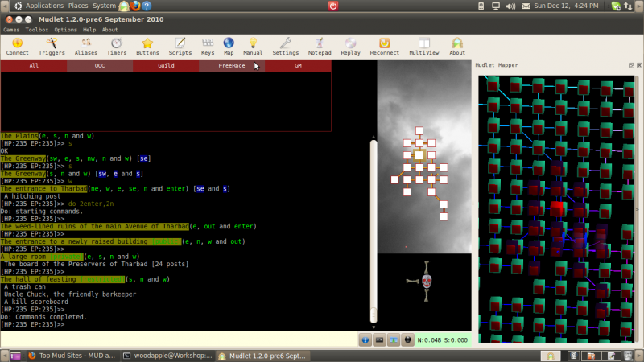
Task: Switch to the FreeRace chat tab
Action: coord(232,66)
